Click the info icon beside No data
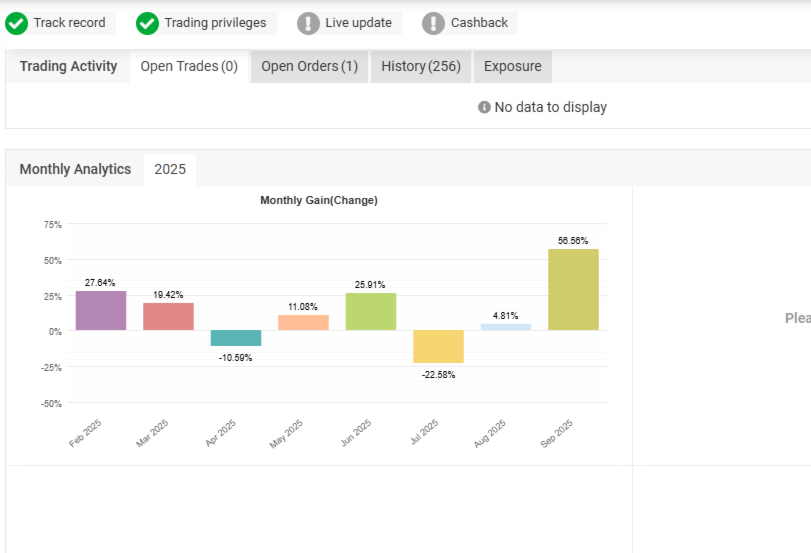The width and height of the screenshot is (811, 553). pos(484,107)
